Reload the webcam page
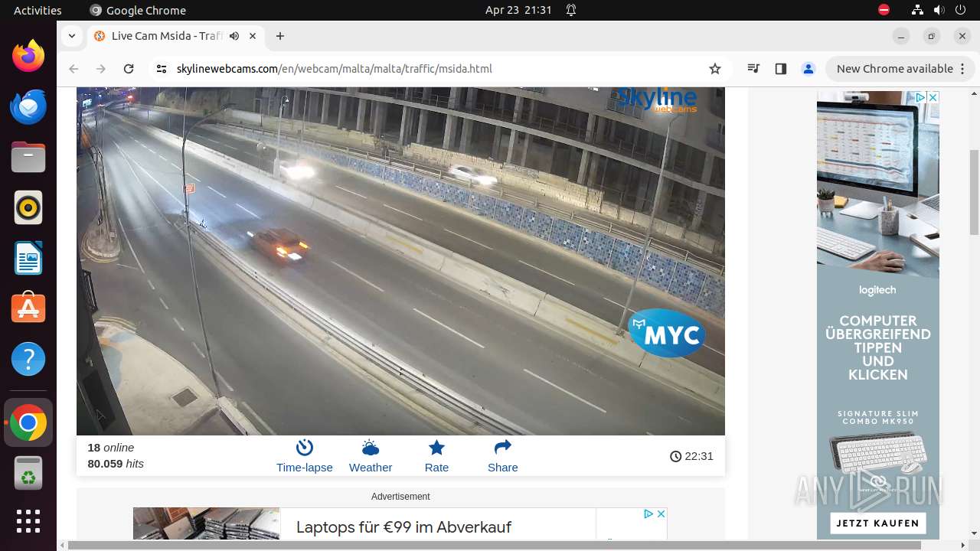Viewport: 980px width, 551px height. pos(129,69)
